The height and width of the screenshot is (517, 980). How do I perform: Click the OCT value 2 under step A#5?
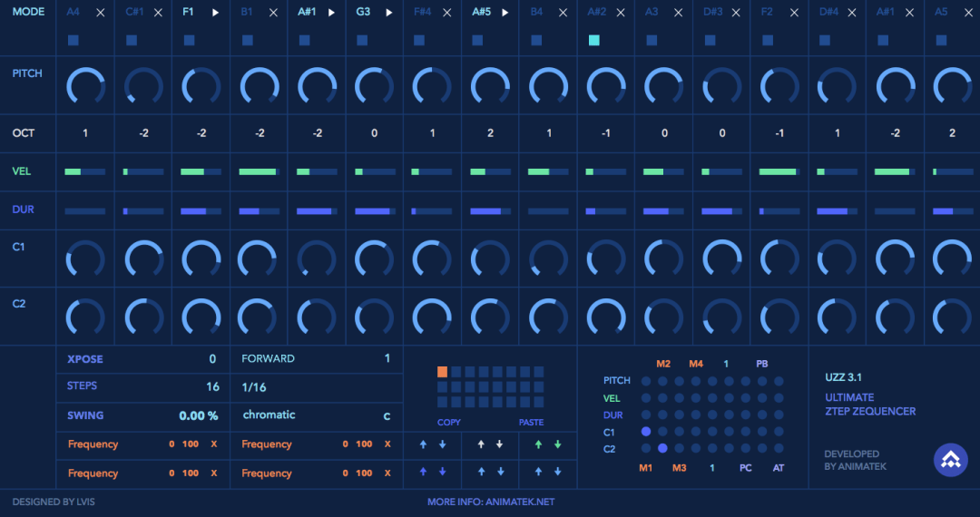click(x=491, y=133)
